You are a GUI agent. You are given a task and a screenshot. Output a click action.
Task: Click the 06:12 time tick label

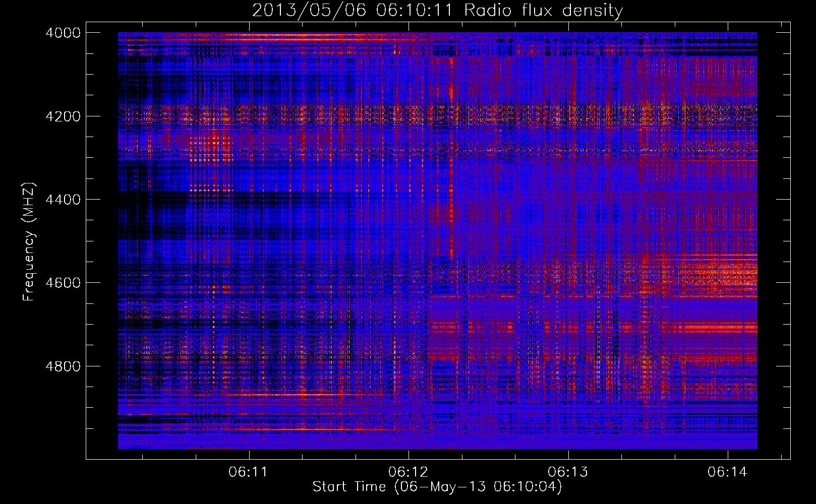pyautogui.click(x=408, y=472)
